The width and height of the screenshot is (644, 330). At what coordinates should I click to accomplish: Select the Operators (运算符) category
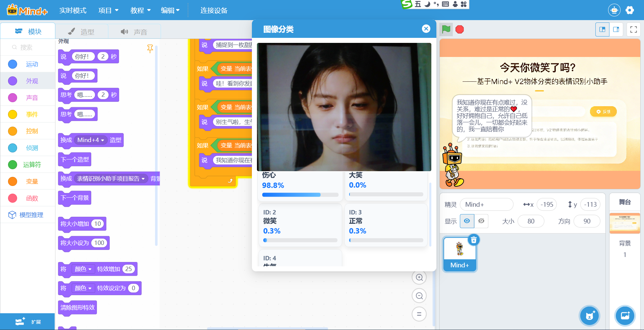(32, 164)
